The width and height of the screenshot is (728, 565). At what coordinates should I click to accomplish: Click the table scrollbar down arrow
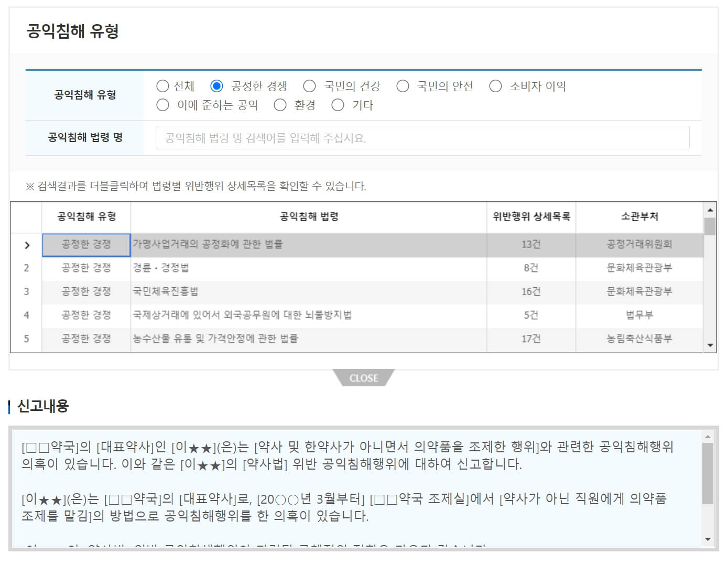pyautogui.click(x=710, y=345)
